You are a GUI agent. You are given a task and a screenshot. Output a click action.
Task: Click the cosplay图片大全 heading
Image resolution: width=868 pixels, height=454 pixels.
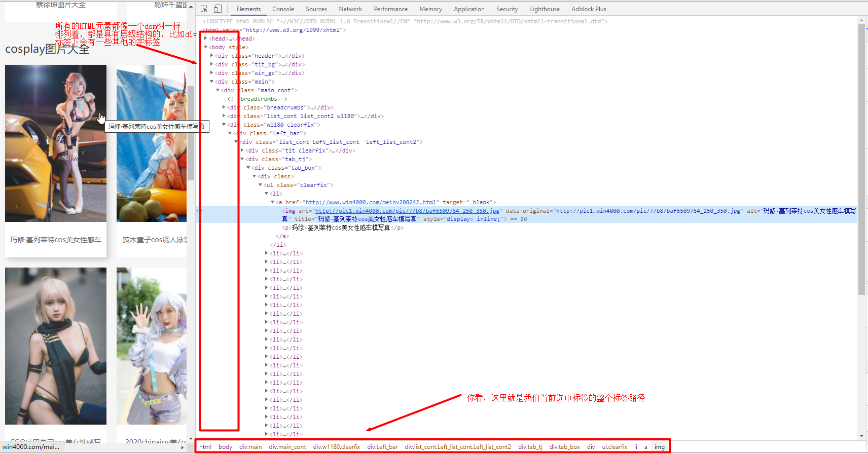click(x=47, y=49)
